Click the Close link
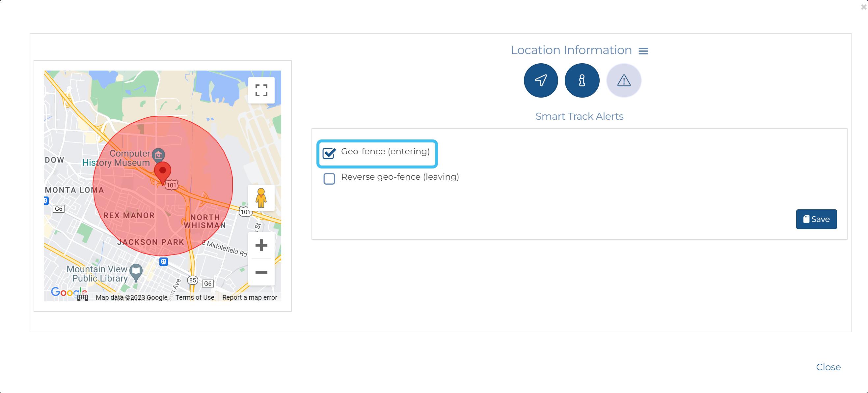 [x=828, y=367]
